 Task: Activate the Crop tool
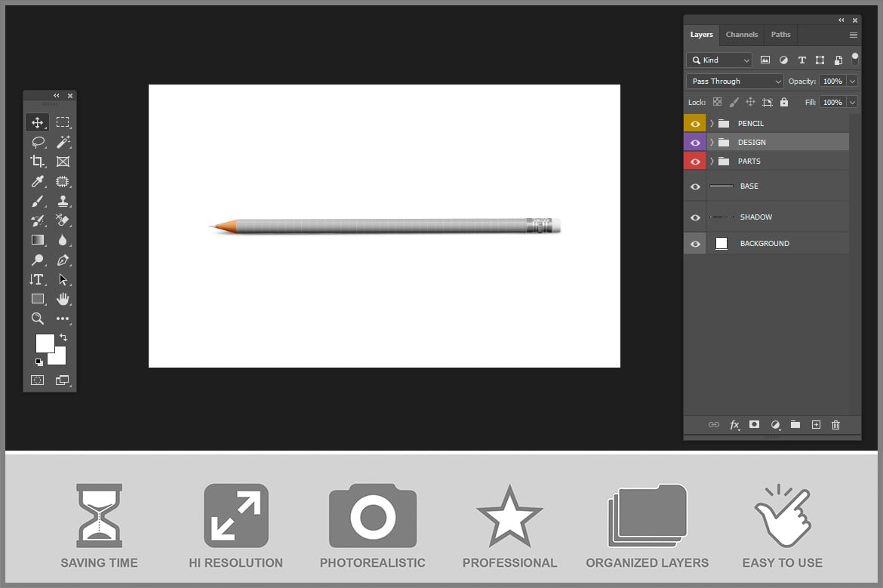37,162
